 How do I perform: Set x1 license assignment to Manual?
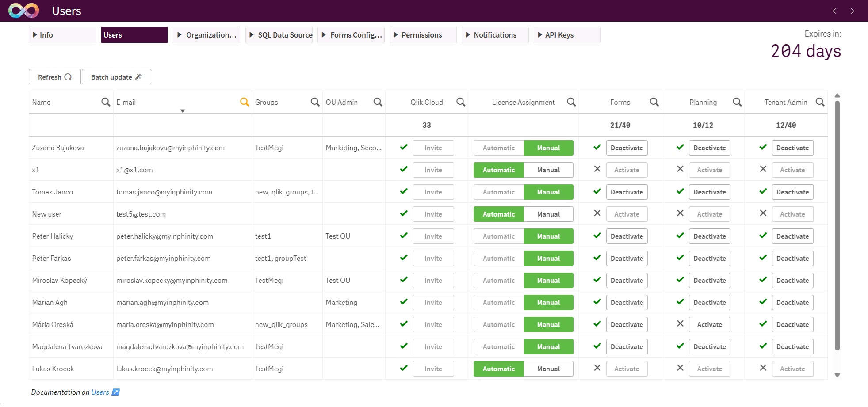click(548, 170)
